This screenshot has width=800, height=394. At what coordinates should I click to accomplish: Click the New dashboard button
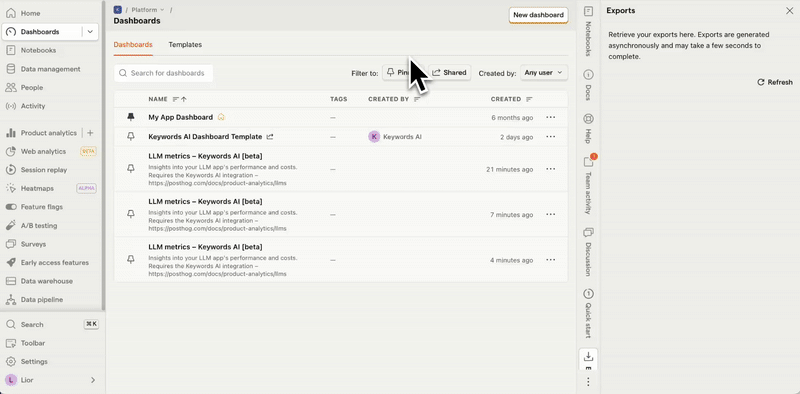coord(539,15)
